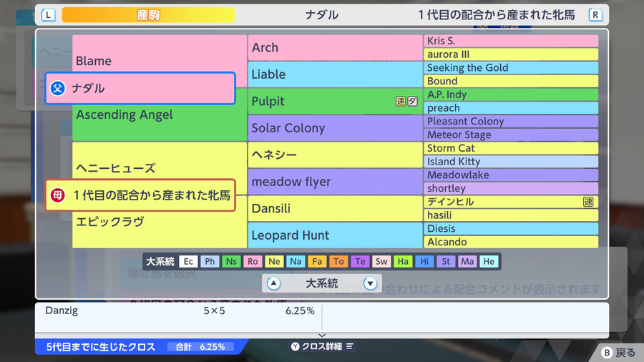Click the He lineage swatch
644x362 pixels.
pos(489,261)
